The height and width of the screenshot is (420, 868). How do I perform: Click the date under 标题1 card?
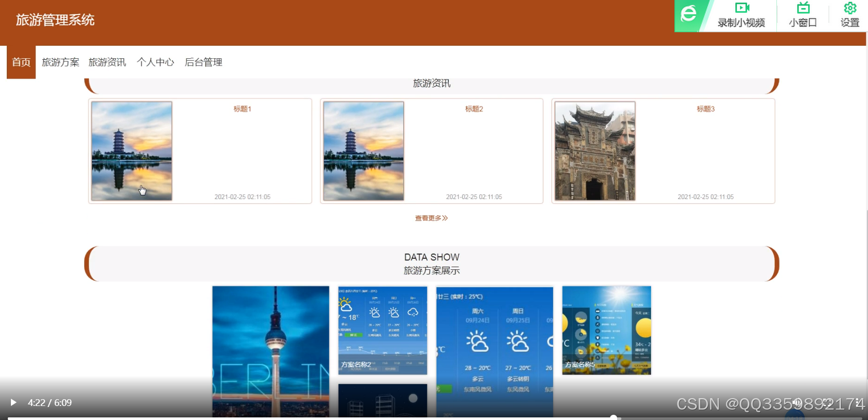pos(242,197)
